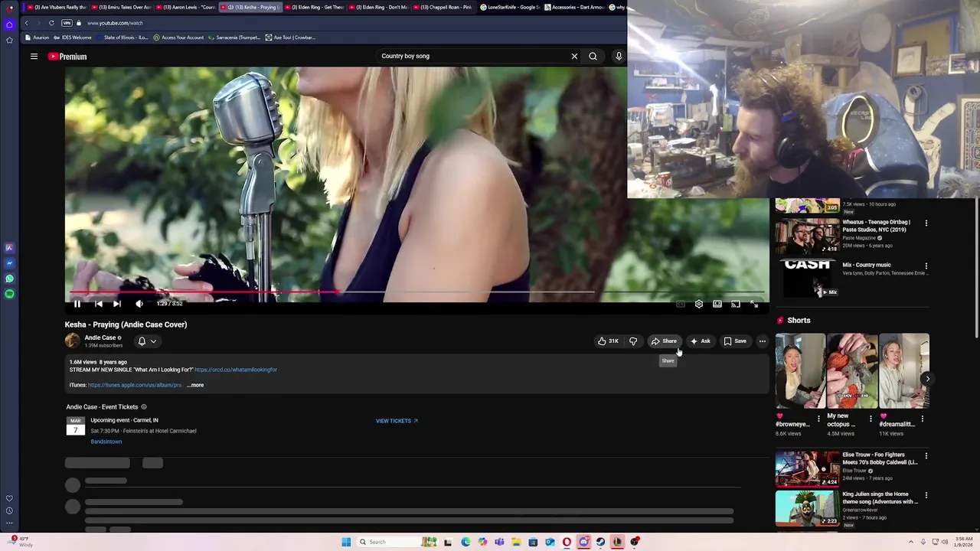Image resolution: width=980 pixels, height=551 pixels.
Task: Open options for Elise Trouw video
Action: [926, 456]
